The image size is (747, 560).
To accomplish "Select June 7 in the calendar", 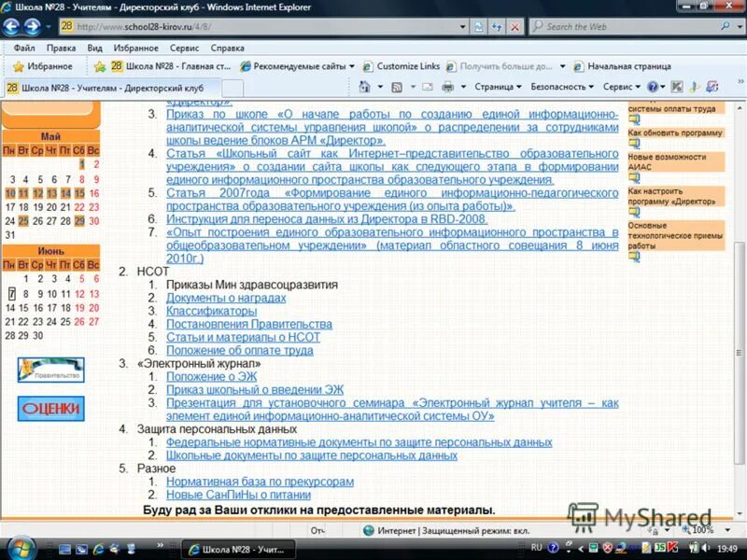I will (11, 294).
